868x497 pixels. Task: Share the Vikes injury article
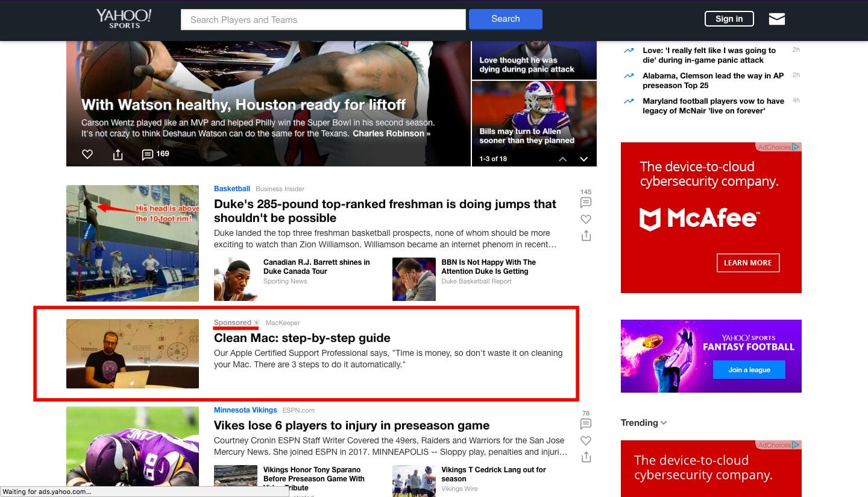[585, 457]
